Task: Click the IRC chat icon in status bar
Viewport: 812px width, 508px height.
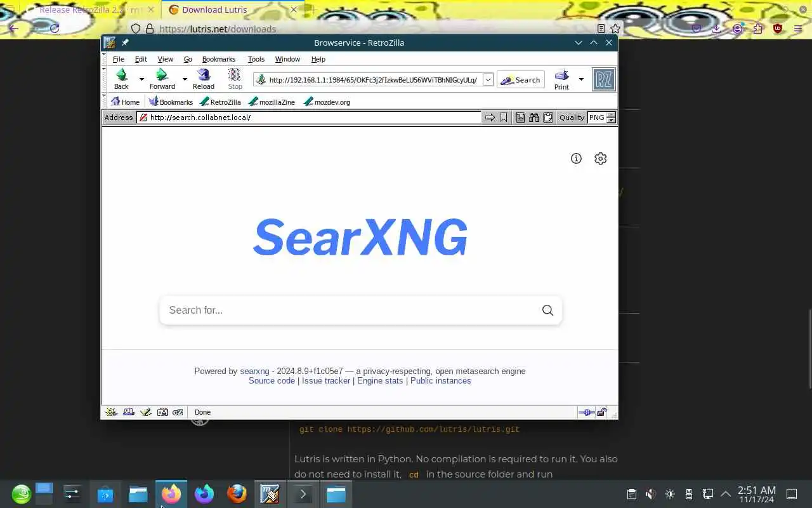Action: coord(178,412)
